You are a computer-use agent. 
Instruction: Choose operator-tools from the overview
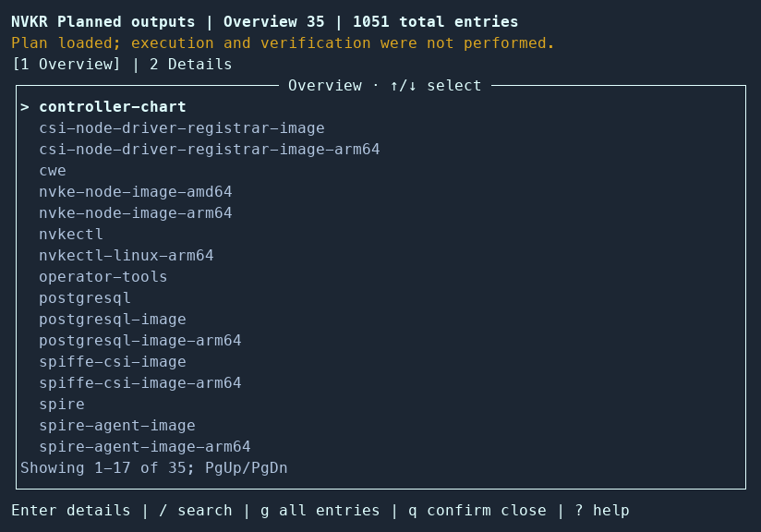click(x=380, y=277)
